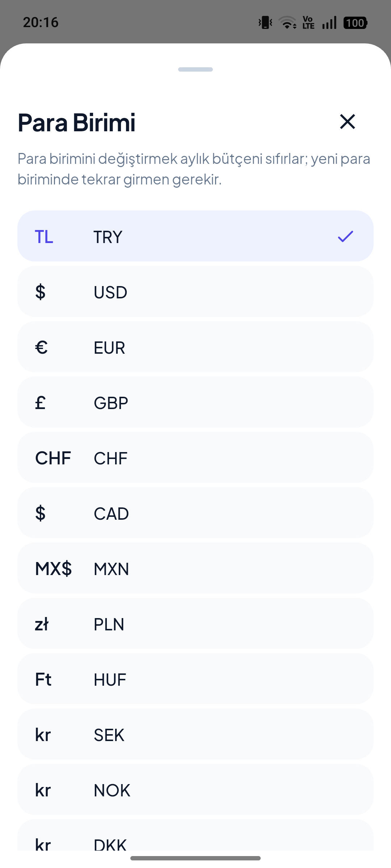Select EUR as currency

pos(195,347)
